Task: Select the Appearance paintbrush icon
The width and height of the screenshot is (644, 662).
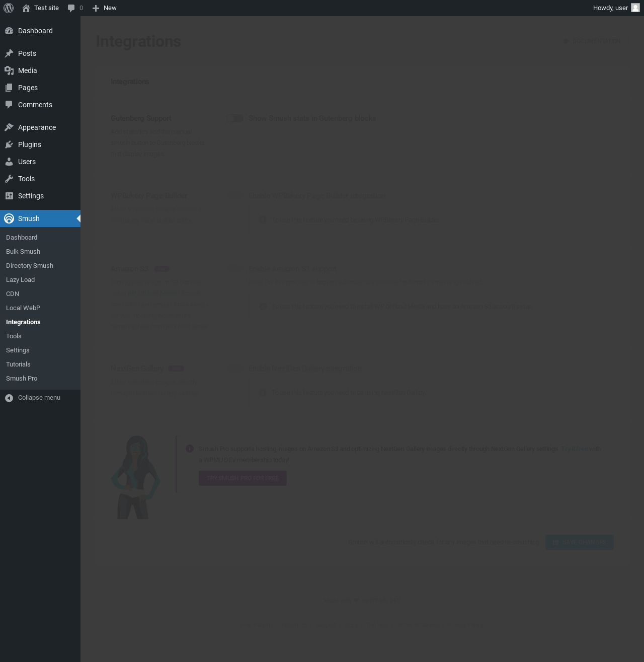Action: (9, 127)
